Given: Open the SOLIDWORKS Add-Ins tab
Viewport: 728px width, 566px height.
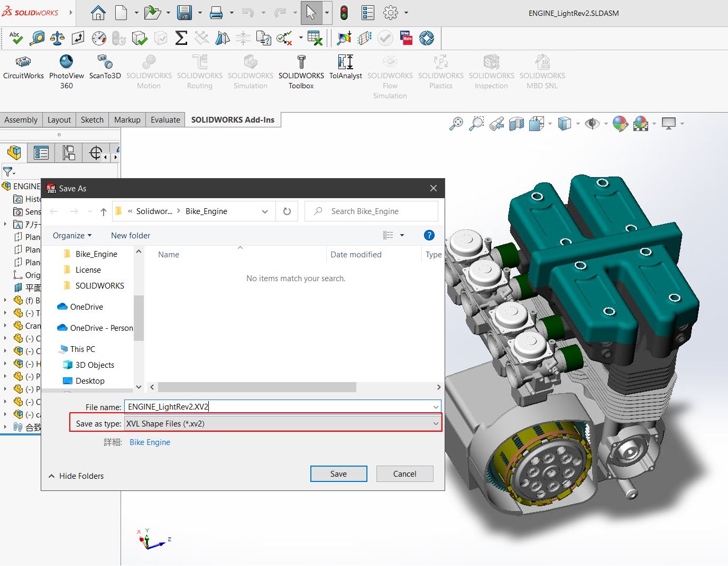Looking at the screenshot, I should point(233,119).
